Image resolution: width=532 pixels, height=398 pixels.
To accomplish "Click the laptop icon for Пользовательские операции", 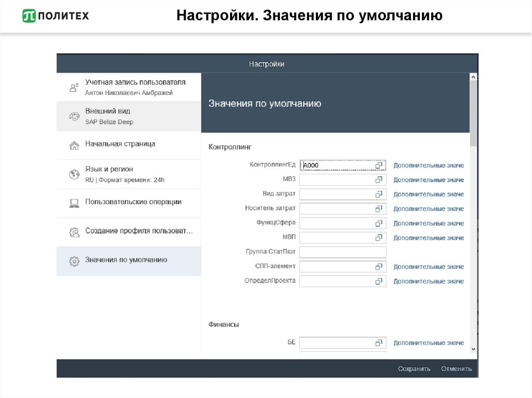I will [74, 203].
